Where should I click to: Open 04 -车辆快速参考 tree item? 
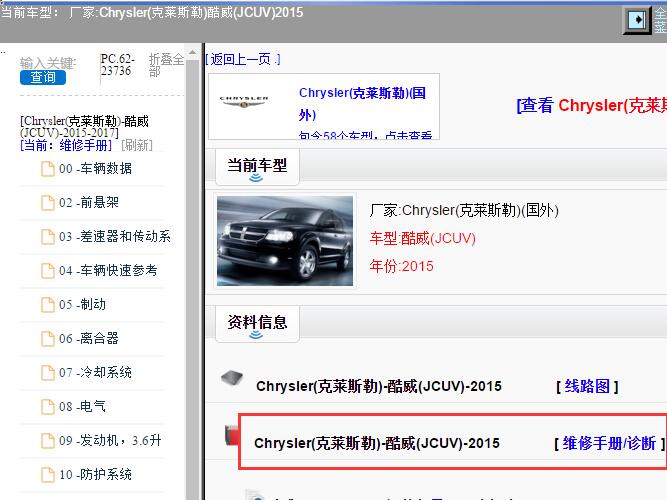[x=108, y=271]
